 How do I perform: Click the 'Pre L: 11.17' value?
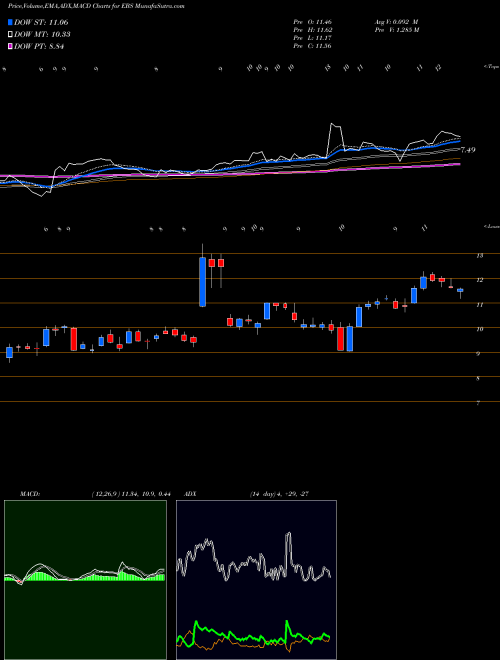pos(313,38)
